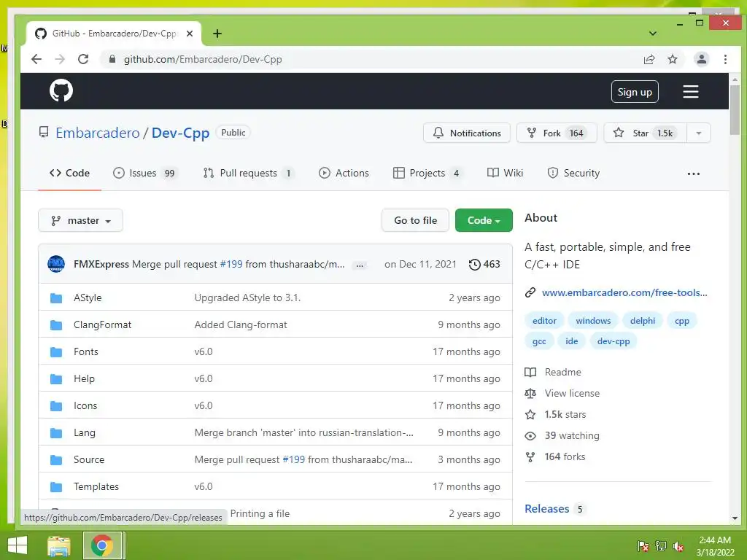
Task: Click the GitHub Octocat logo in header
Action: tap(61, 90)
